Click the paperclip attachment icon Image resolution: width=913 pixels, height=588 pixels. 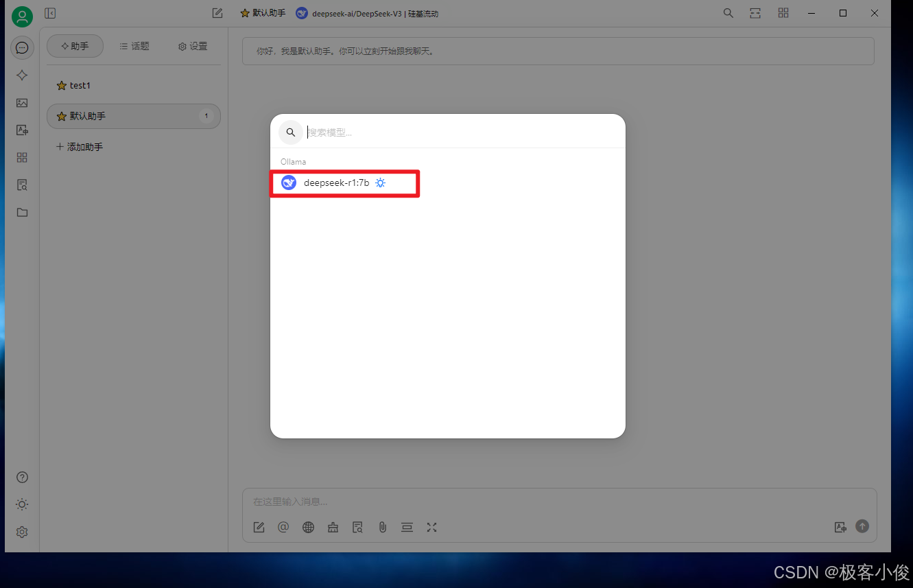(382, 527)
